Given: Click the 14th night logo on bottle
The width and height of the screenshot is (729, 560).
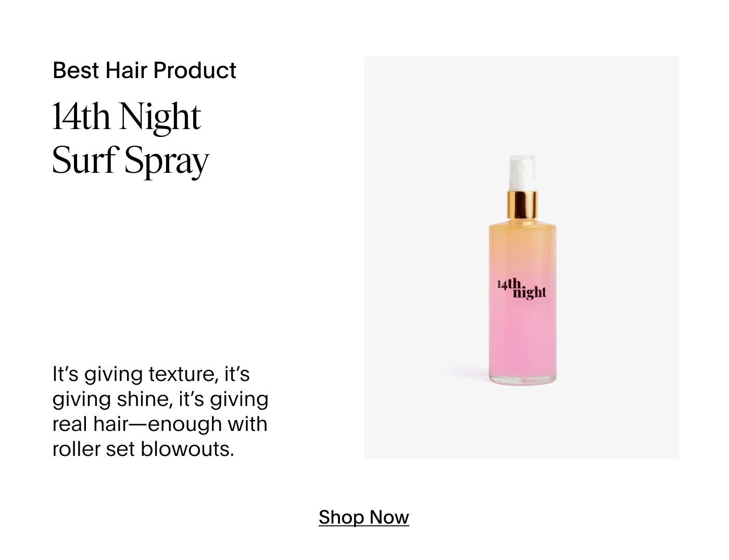Looking at the screenshot, I should click(x=521, y=289).
